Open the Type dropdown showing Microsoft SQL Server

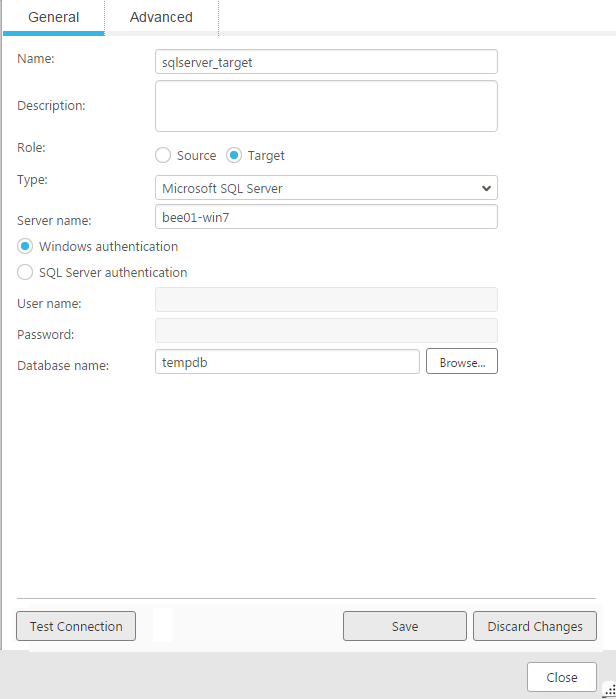click(326, 188)
